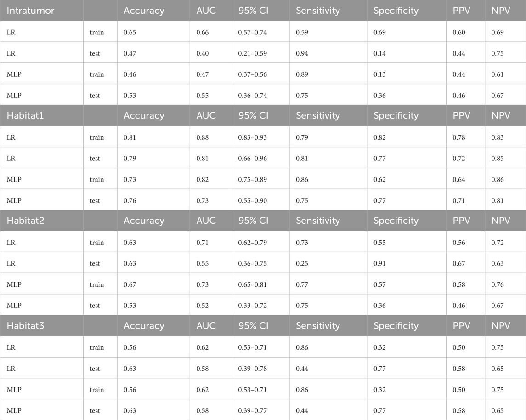Select the top PPV column header
Image resolution: width=526 pixels, height=420 pixels.
click(x=461, y=11)
